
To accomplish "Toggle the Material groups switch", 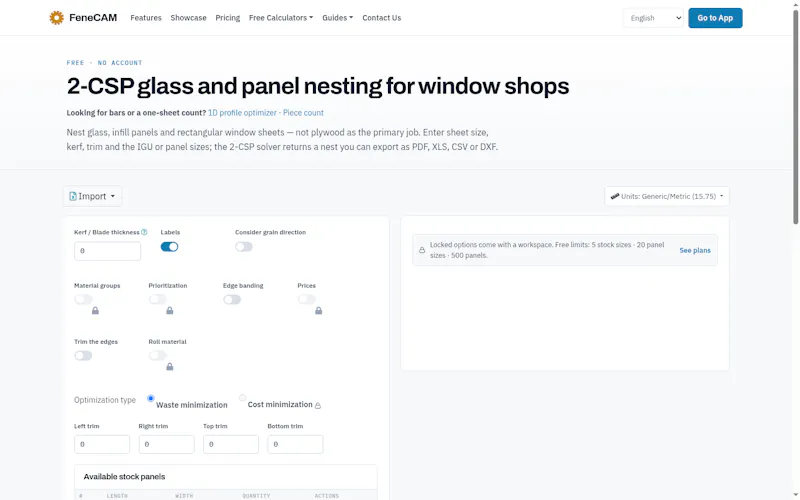I will (x=83, y=299).
